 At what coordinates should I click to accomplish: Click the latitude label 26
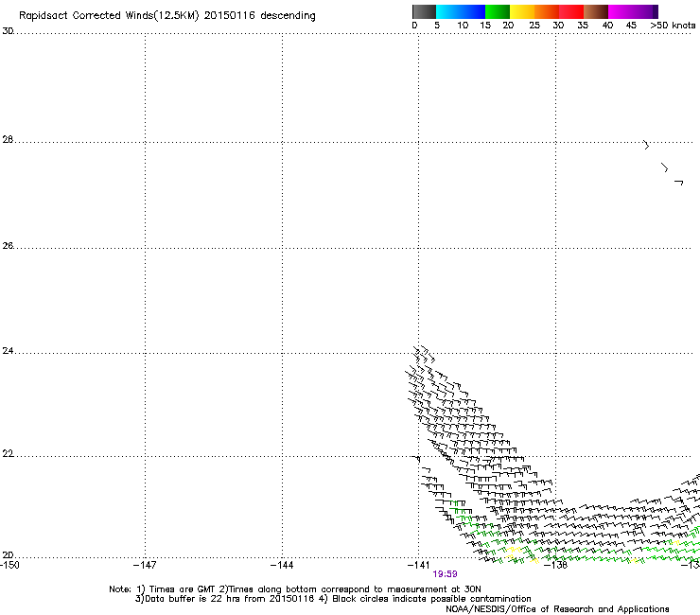pyautogui.click(x=8, y=246)
